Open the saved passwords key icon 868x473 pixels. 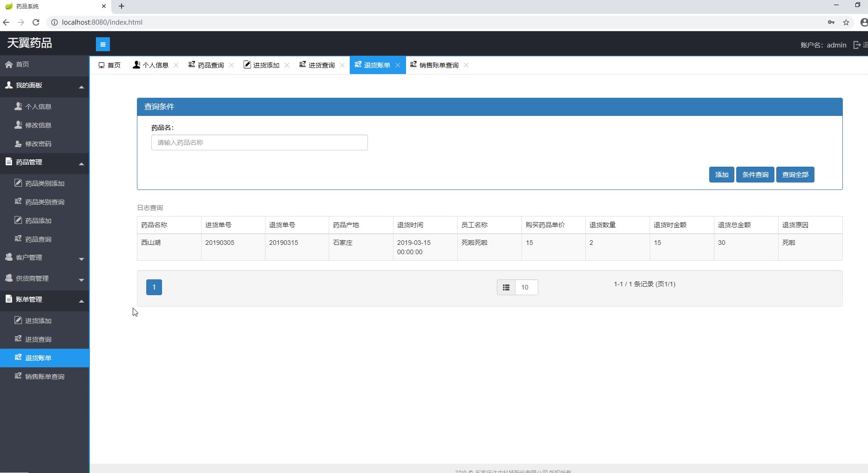click(831, 22)
